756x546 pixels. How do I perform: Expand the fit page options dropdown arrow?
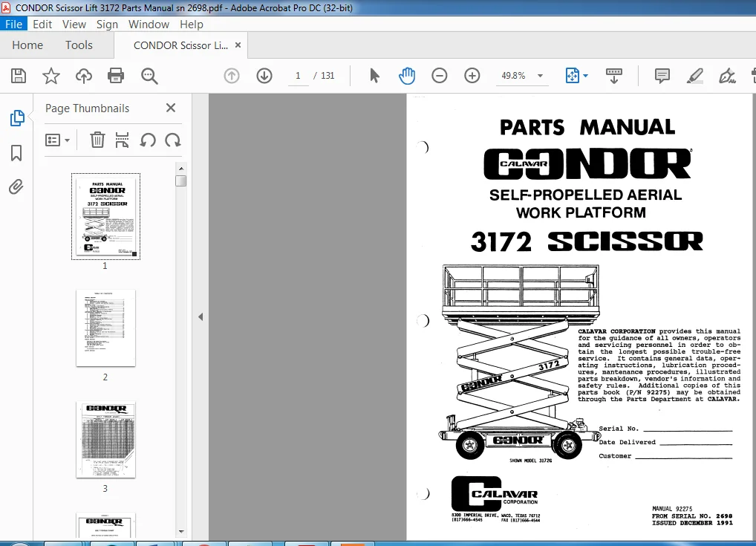tap(585, 76)
